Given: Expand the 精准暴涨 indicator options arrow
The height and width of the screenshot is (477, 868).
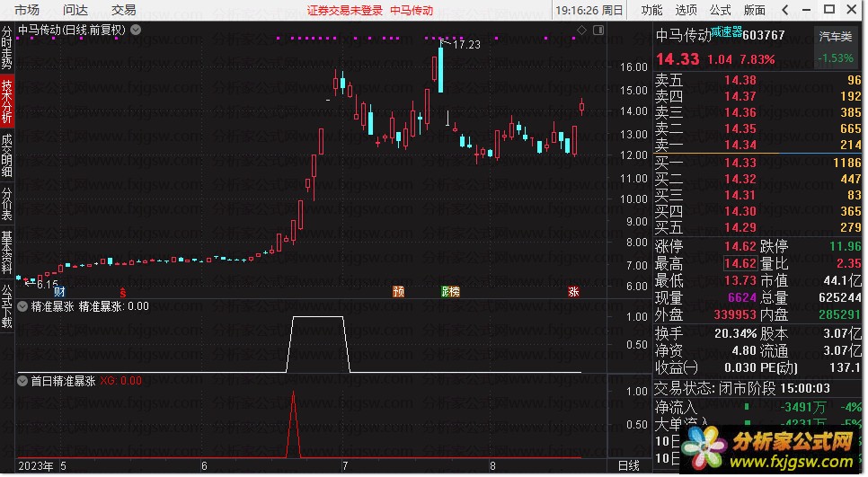Looking at the screenshot, I should click(22, 306).
